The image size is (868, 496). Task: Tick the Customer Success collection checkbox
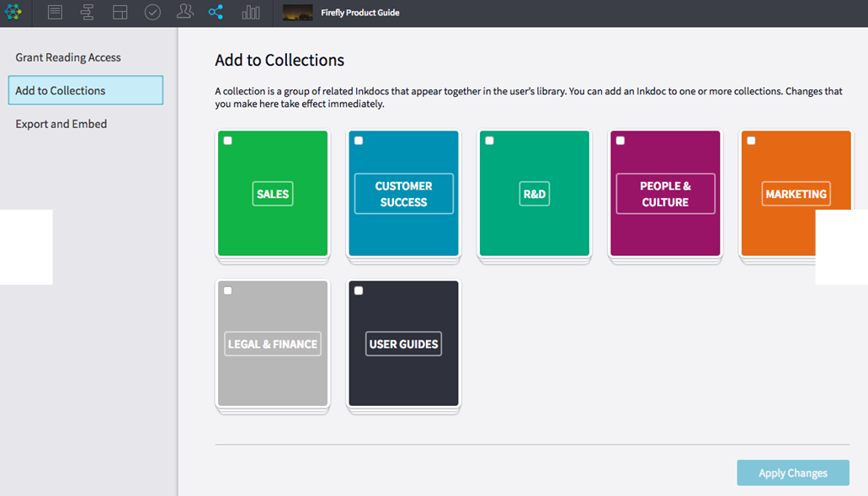point(359,141)
